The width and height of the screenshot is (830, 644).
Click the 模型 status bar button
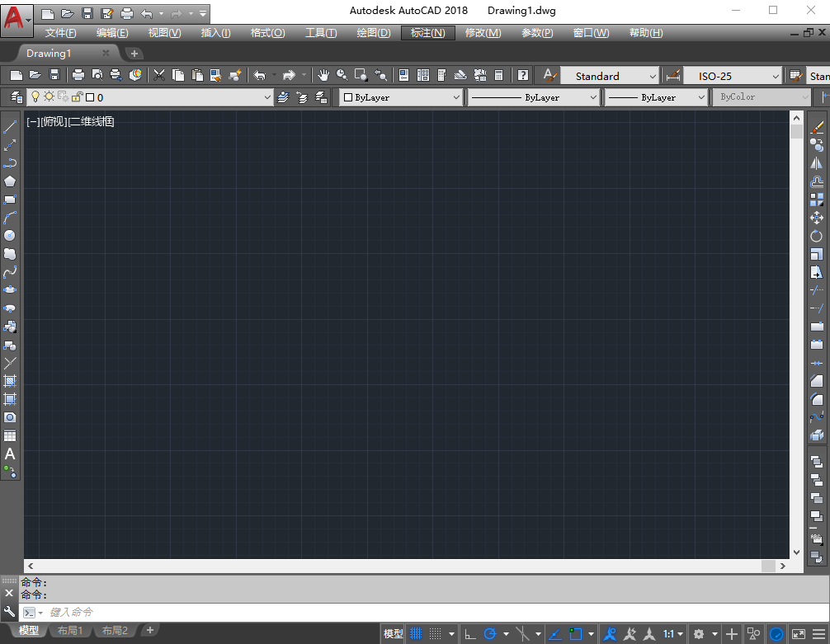coord(393,634)
